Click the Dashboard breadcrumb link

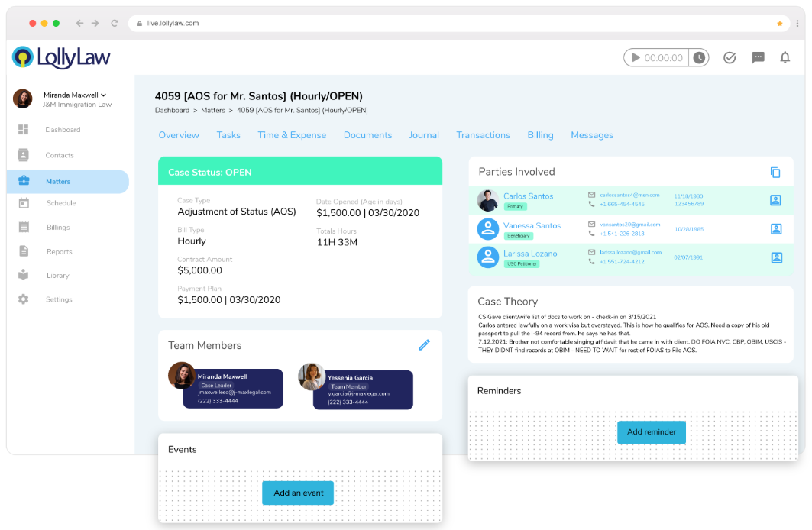pos(172,110)
